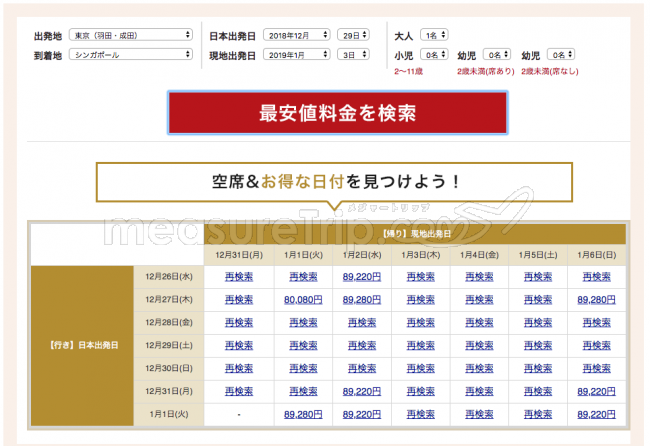This screenshot has width=650, height=446.
Task: Click 再検索 for 12月28日 departure, 1月5日 return
Action: click(x=538, y=322)
